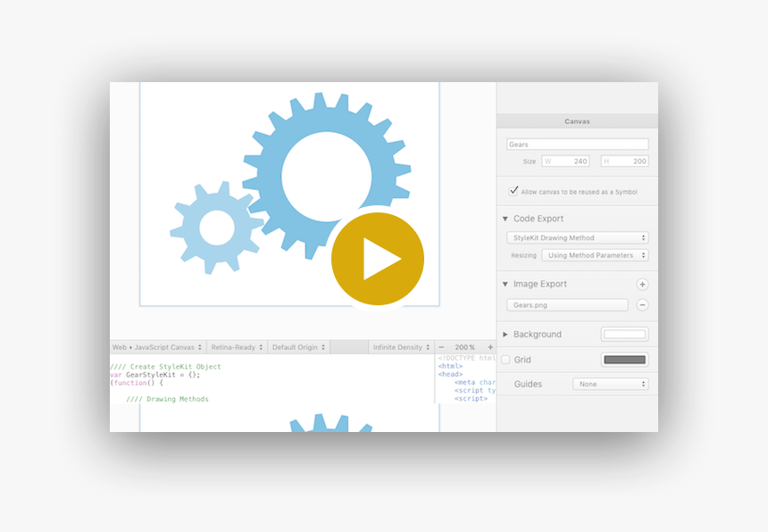Zoom out with the minus zoom icon
This screenshot has height=532, width=768.
pos(441,347)
